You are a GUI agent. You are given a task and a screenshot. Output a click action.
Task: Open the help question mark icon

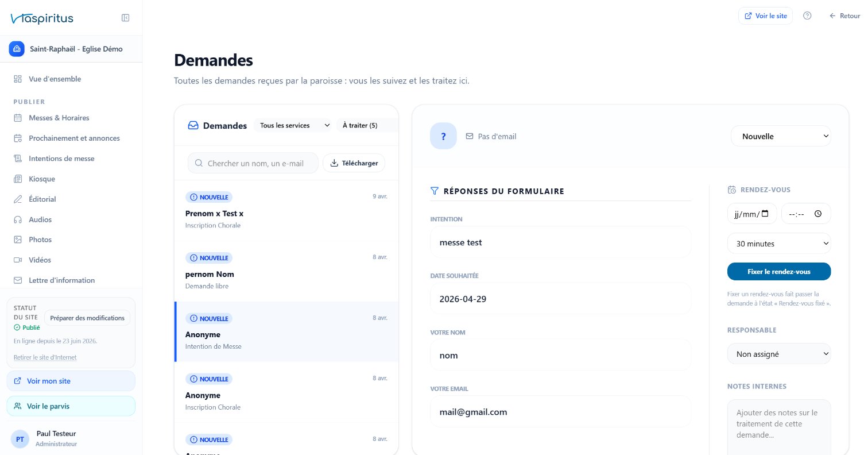click(x=807, y=16)
